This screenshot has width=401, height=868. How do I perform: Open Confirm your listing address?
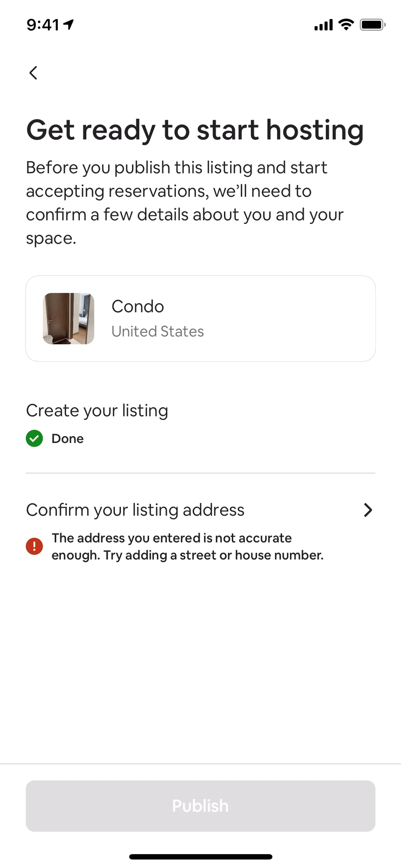coord(135,510)
